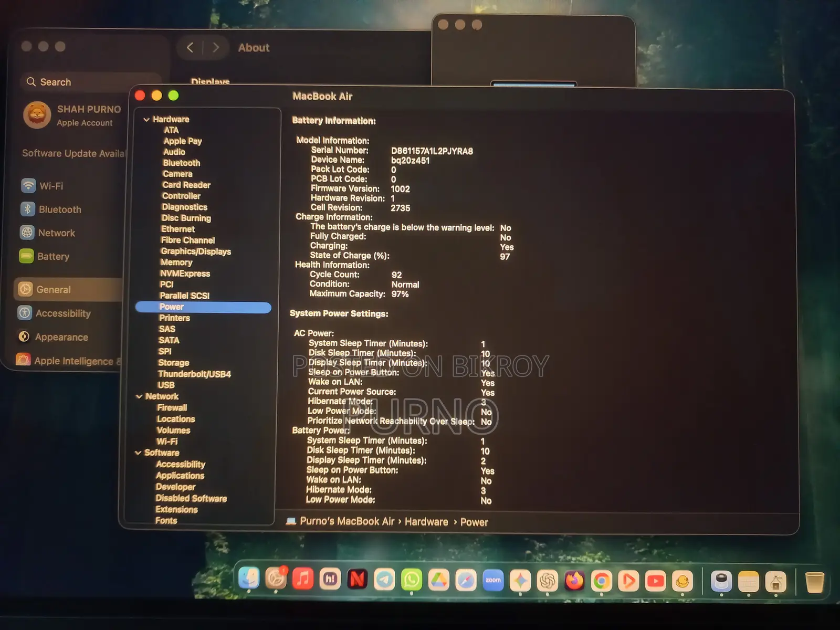Open the Trash in the Dock
Viewport: 840px width, 630px height.
point(814,582)
